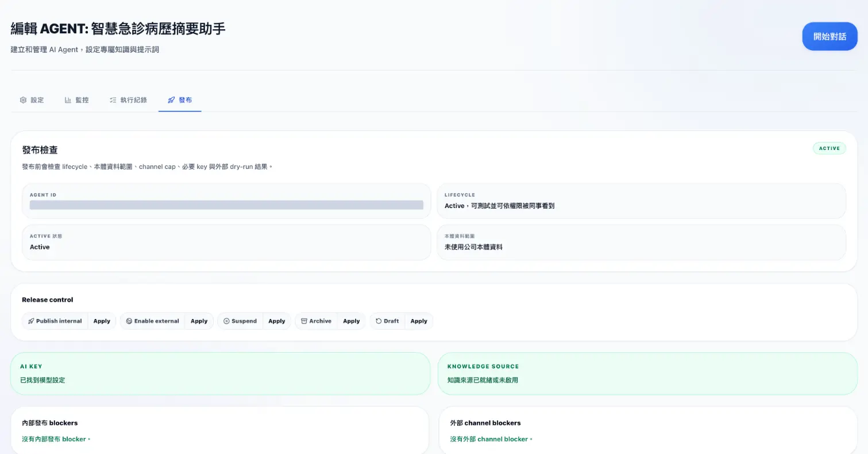Click the rocket icon beside Publish internal

31,321
